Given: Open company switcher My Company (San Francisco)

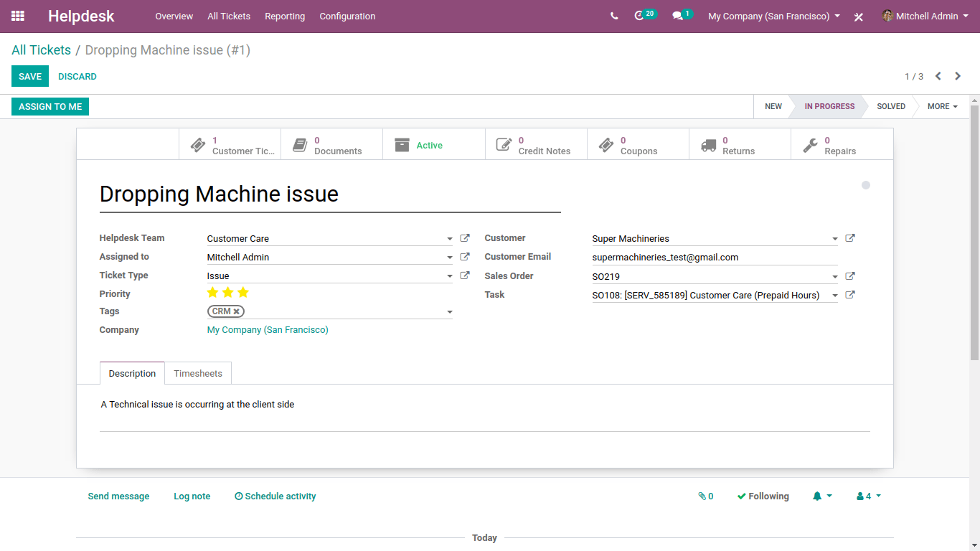Looking at the screenshot, I should coord(774,16).
